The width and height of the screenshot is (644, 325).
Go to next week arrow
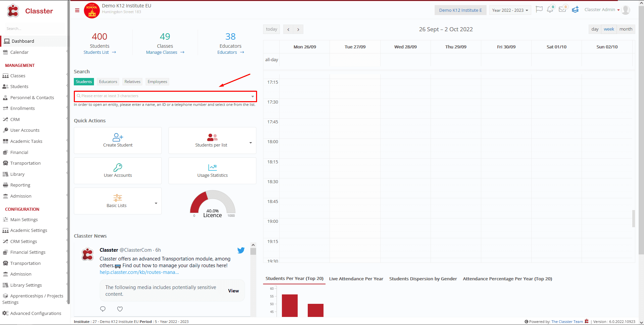(x=298, y=30)
